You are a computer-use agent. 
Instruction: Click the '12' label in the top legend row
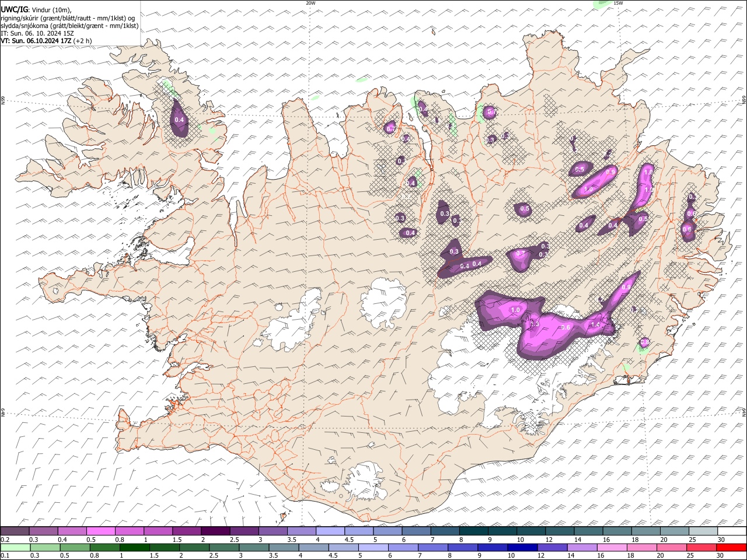549,540
